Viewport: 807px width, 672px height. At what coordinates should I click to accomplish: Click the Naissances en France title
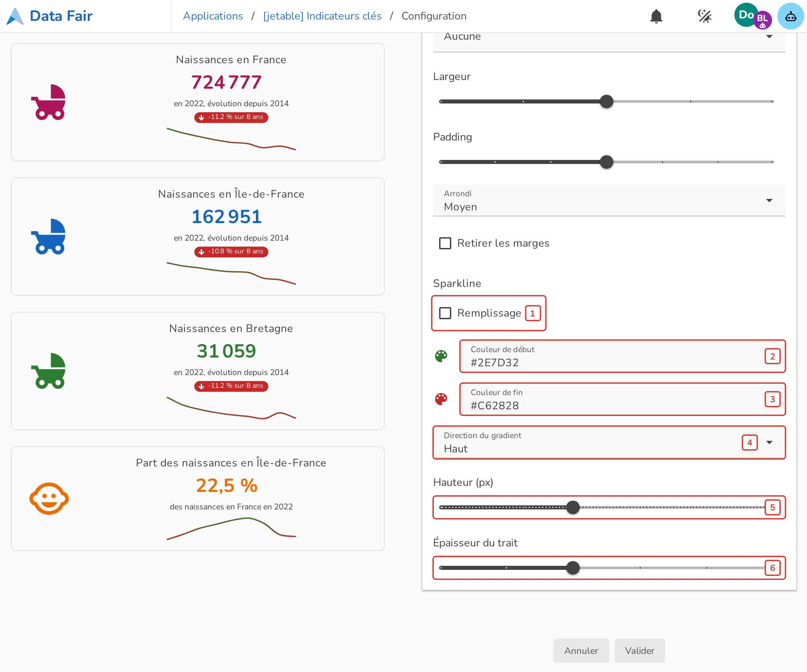(231, 59)
